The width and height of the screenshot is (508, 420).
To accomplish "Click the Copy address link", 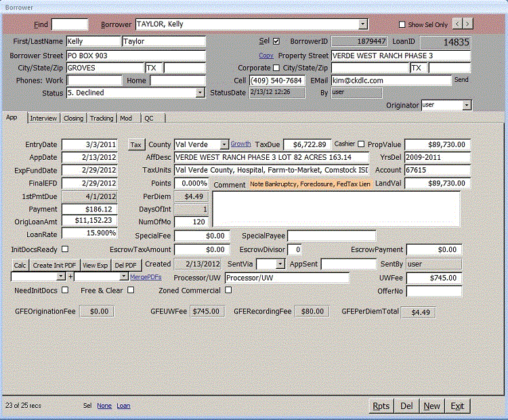I will [x=266, y=56].
